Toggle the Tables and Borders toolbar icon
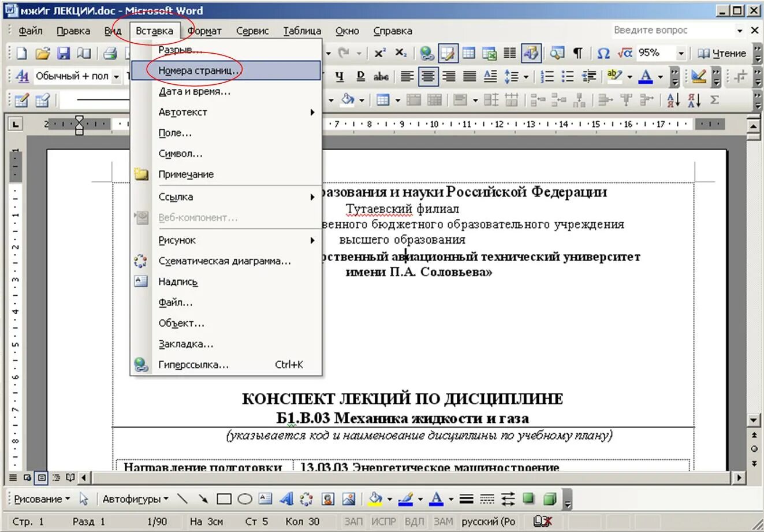Image resolution: width=764 pixels, height=532 pixels. click(x=448, y=53)
